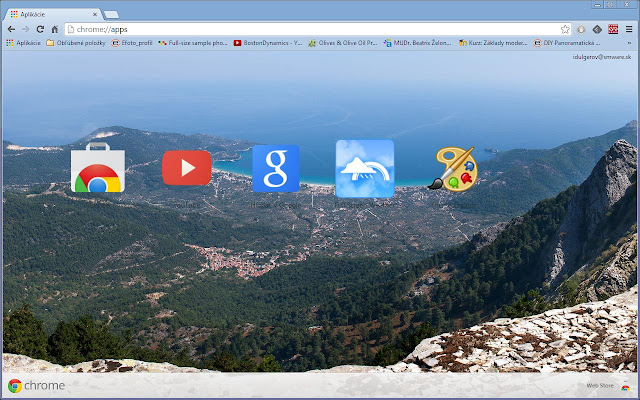This screenshot has width=640, height=400.
Task: Go back with the back arrow
Action: point(11,29)
